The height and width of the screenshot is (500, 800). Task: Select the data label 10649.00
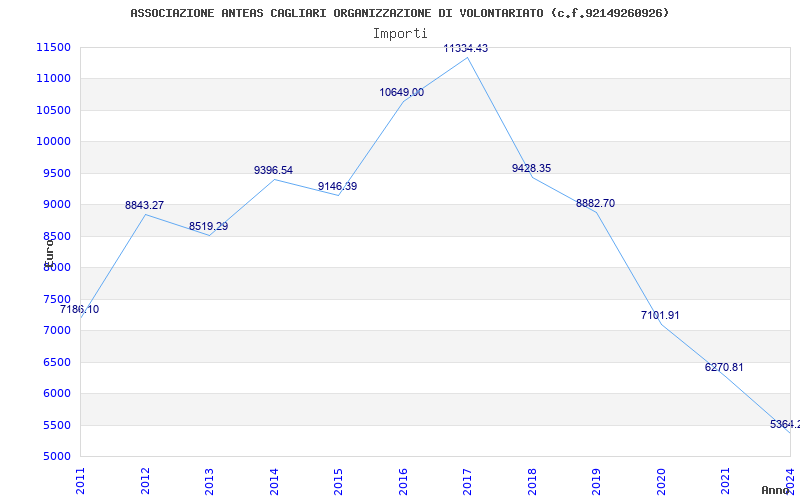(x=402, y=92)
